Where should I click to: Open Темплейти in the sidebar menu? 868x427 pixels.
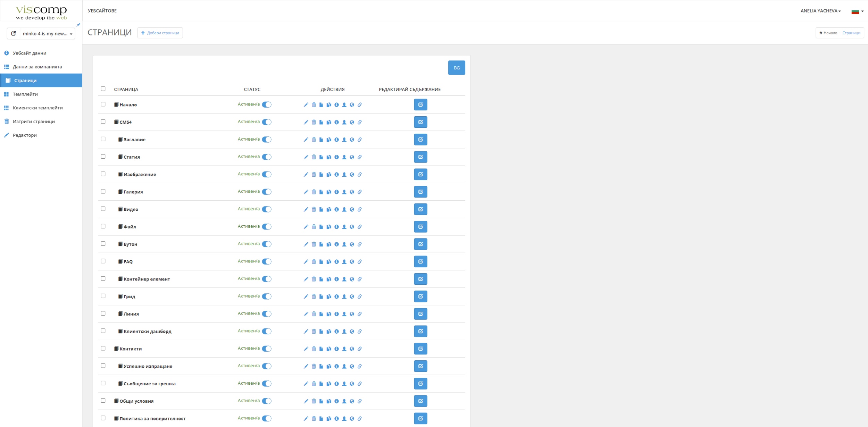pos(25,94)
